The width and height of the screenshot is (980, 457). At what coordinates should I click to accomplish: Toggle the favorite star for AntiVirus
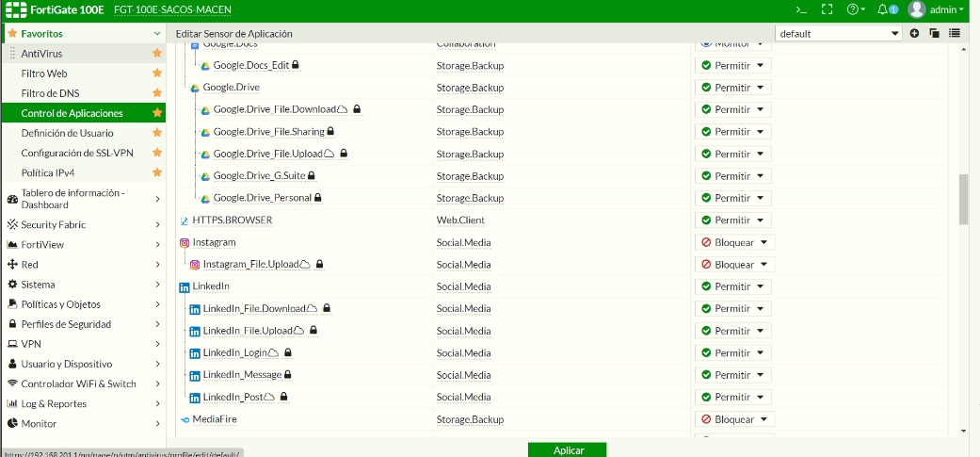point(157,54)
